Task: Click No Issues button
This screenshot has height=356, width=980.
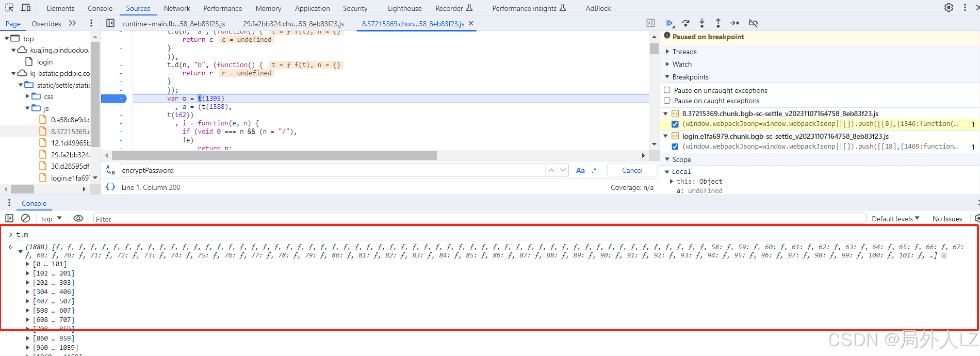Action: pyautogui.click(x=948, y=219)
